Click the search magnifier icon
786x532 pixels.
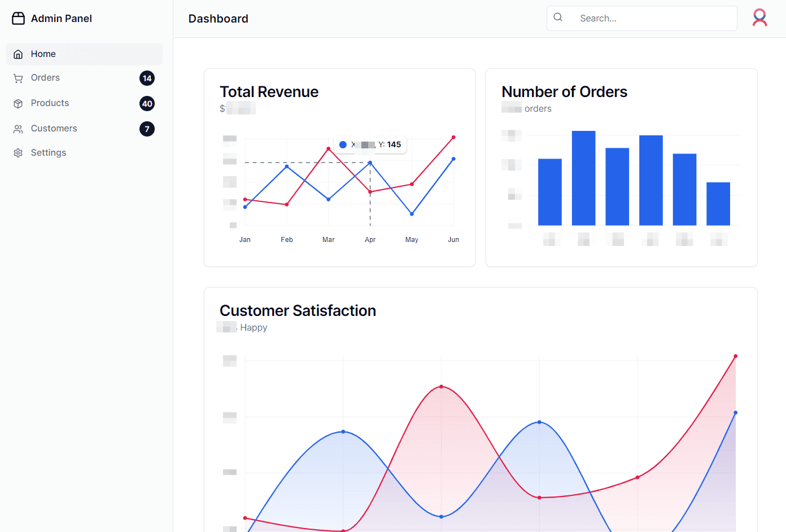[558, 17]
